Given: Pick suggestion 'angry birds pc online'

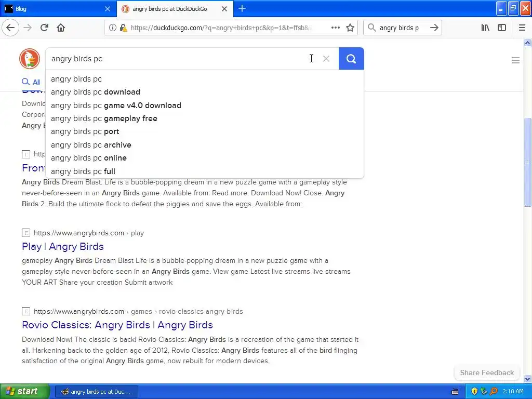Looking at the screenshot, I should tap(205, 158).
